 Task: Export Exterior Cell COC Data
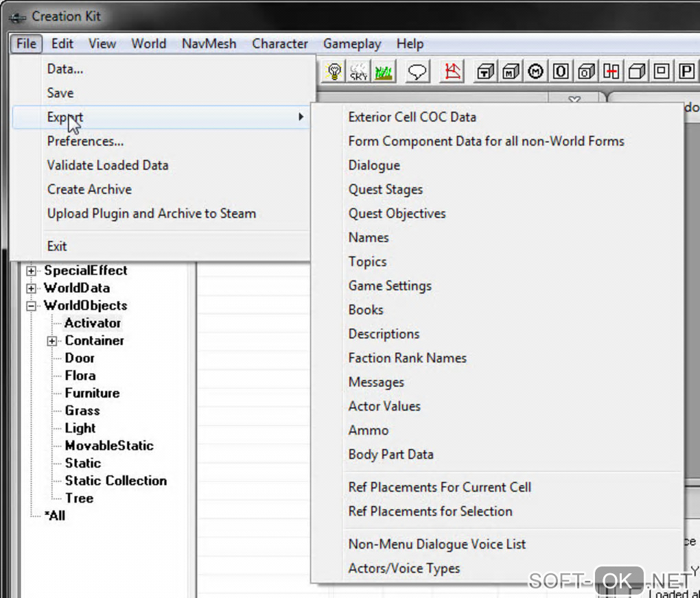pos(498,117)
